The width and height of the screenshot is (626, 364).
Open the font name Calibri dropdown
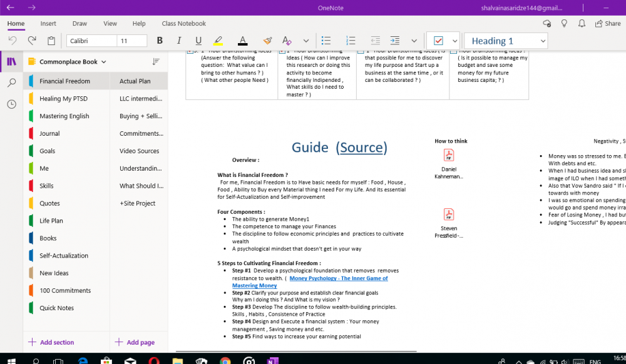91,41
